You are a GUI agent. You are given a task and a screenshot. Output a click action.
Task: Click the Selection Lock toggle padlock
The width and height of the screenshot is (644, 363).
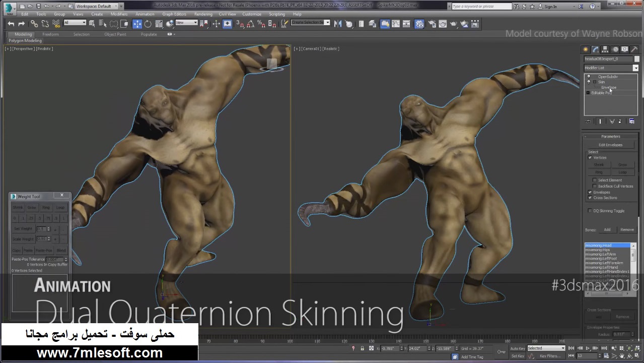(362, 348)
